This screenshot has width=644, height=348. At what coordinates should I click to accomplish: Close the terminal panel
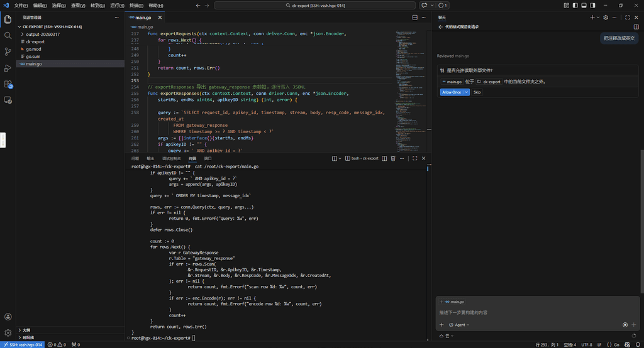pyautogui.click(x=423, y=158)
